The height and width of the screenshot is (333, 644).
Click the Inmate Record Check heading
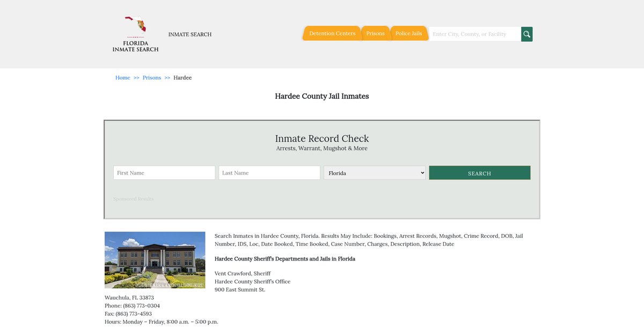[322, 139]
